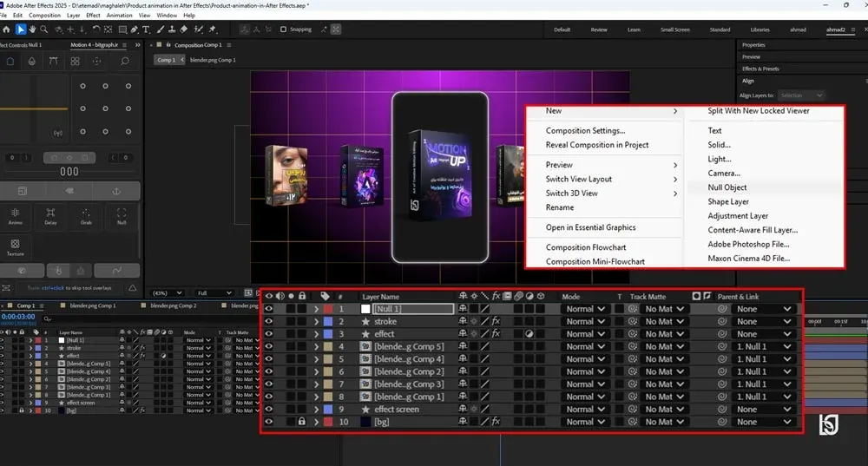Screen dimensions: 868x466
Task: Open the Animation menu
Action: [x=119, y=16]
